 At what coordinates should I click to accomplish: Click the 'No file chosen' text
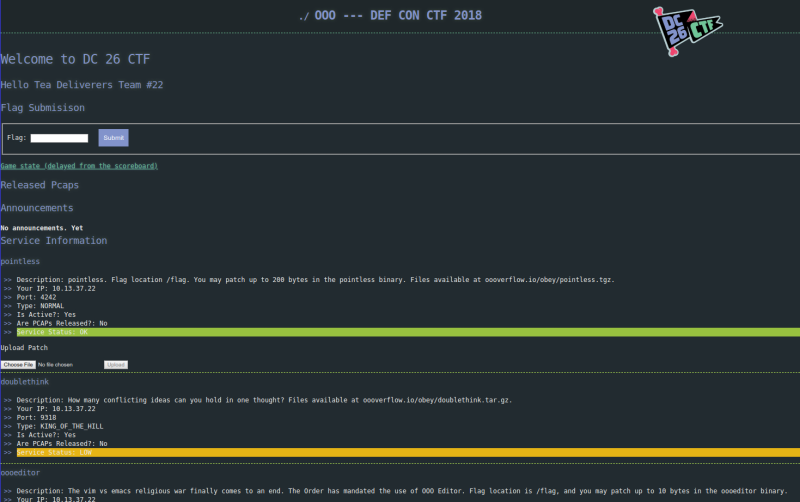pyautogui.click(x=55, y=365)
